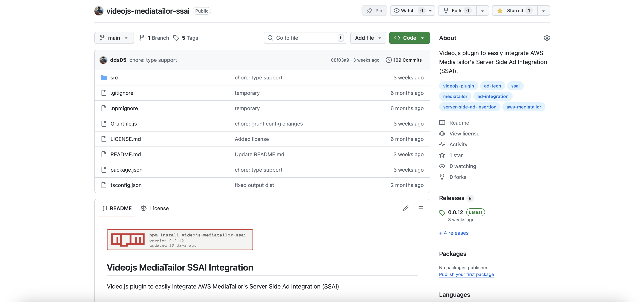644x302 pixels.
Task: Click the dds05 avatar in commit row
Action: point(103,60)
